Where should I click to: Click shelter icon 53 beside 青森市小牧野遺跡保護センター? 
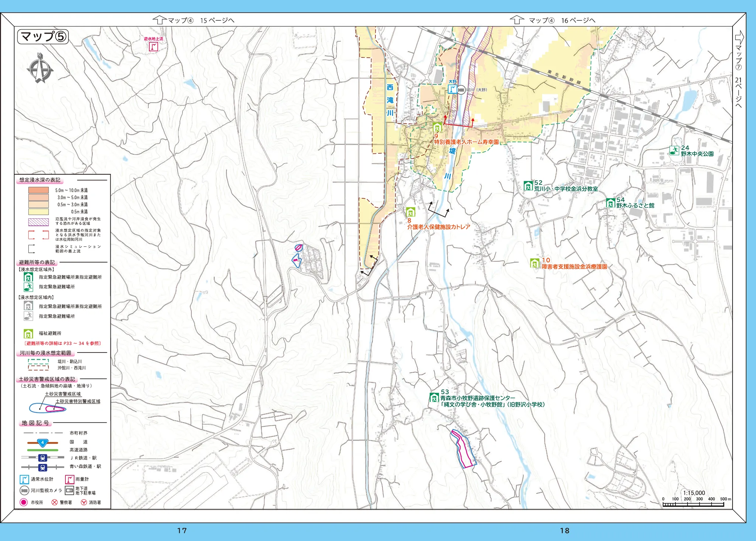point(434,398)
